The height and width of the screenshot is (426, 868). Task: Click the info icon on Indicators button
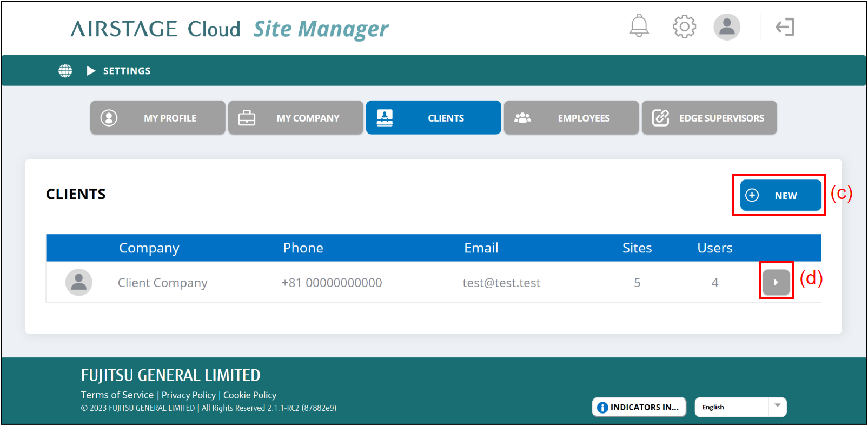(x=602, y=408)
